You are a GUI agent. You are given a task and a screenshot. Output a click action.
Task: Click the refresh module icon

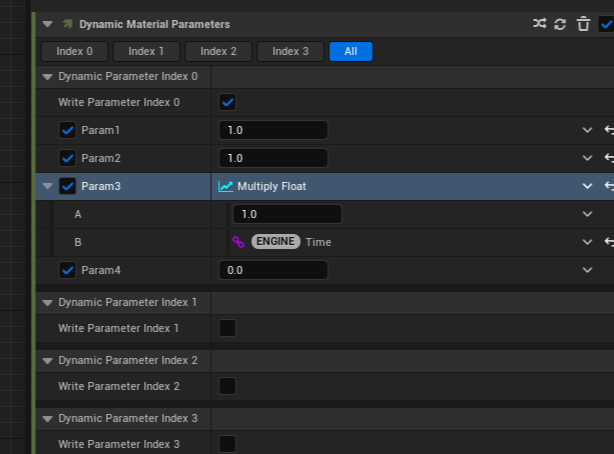pos(561,23)
